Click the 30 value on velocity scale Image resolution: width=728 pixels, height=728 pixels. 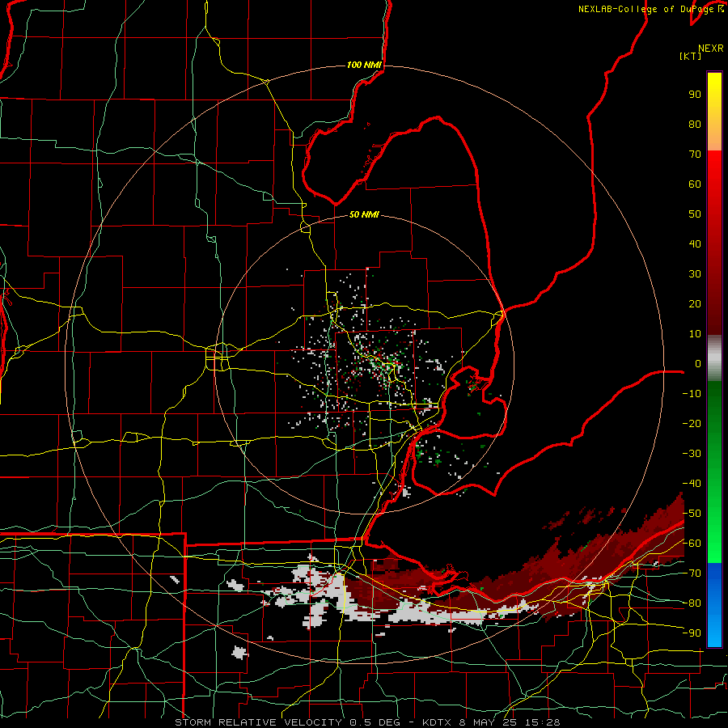pos(695,274)
